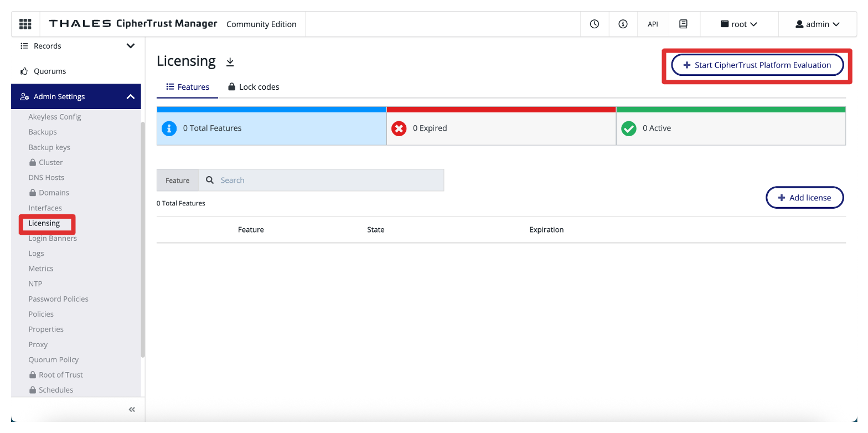Switch to the Lock codes tab
Screen dimensions: 868x433
point(254,87)
